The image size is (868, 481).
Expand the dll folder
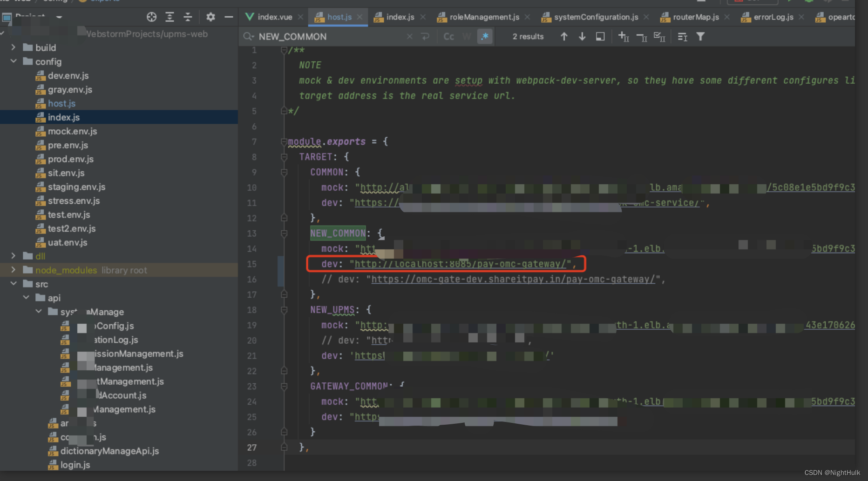pyautogui.click(x=13, y=256)
